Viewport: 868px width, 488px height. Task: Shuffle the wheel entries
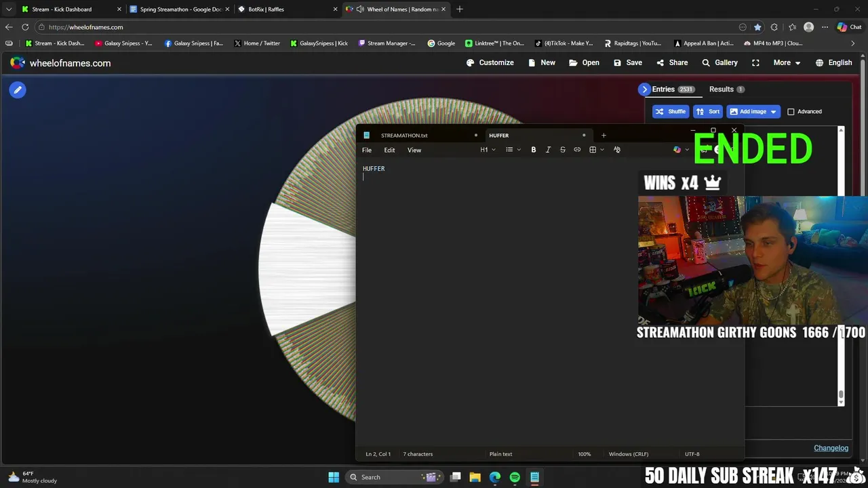[671, 111]
